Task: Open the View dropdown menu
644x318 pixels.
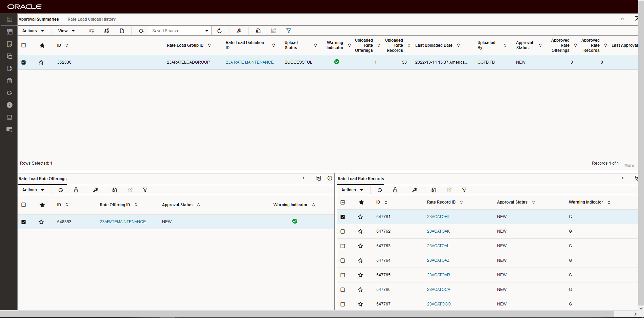Action: click(x=66, y=31)
